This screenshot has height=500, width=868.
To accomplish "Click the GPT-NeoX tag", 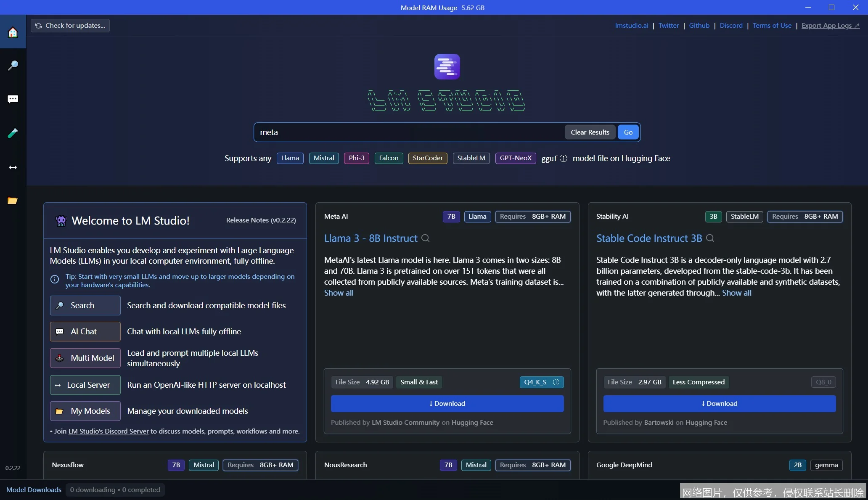I will [516, 158].
